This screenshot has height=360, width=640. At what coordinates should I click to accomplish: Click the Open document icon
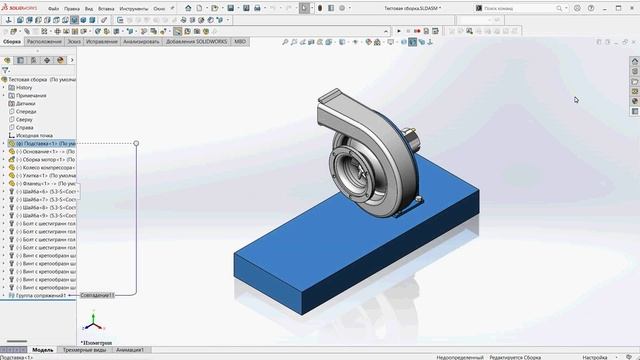[x=215, y=8]
